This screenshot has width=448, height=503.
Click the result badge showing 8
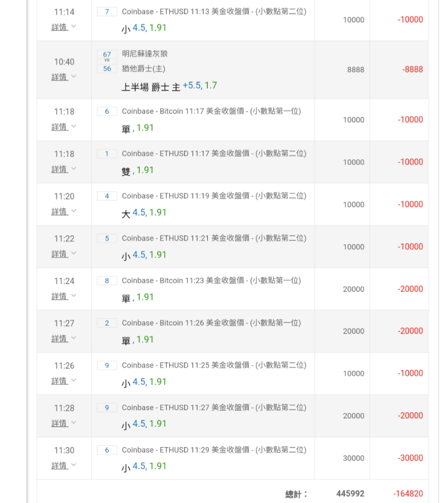click(x=107, y=281)
